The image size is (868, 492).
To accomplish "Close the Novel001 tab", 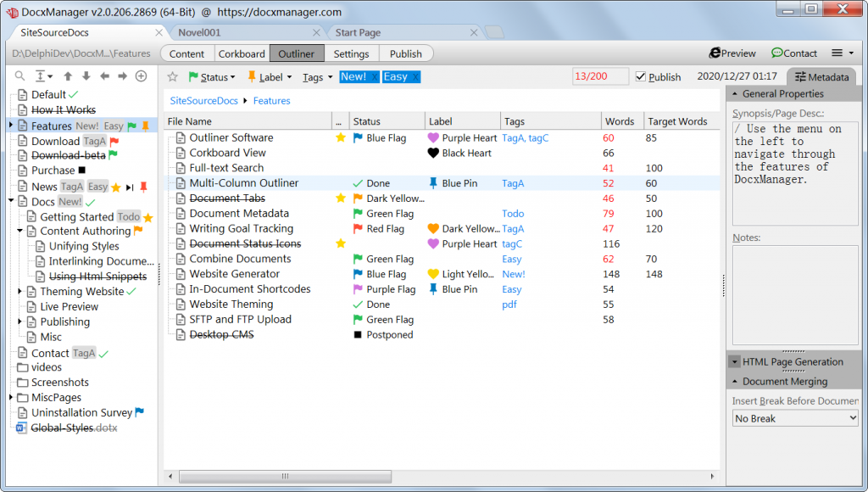I will click(316, 33).
